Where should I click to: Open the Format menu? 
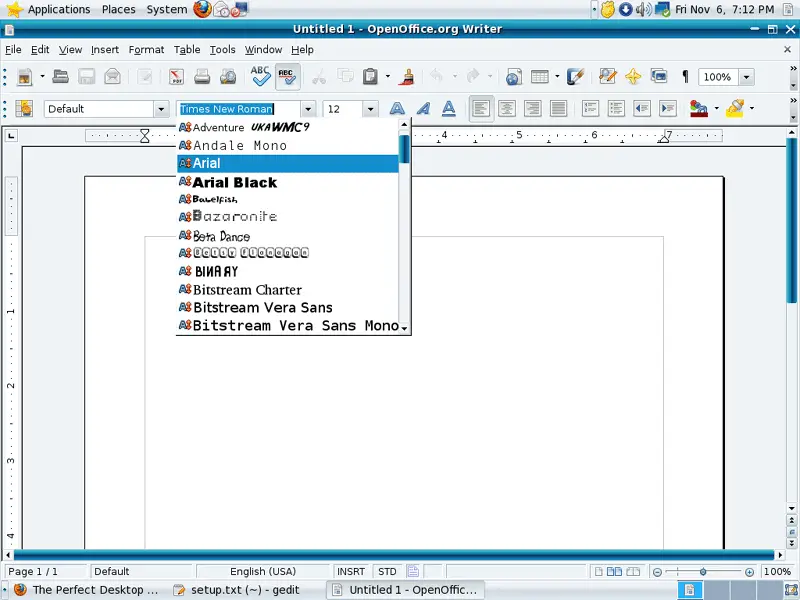(146, 49)
